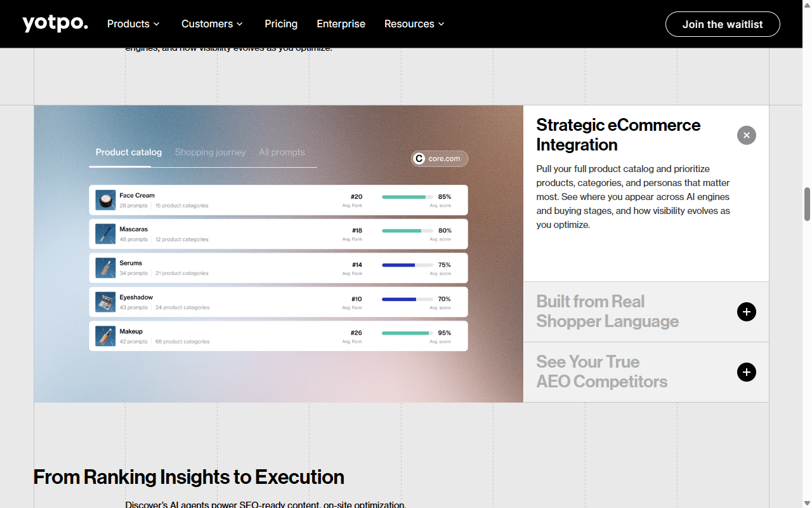This screenshot has height=508, width=812.
Task: Click the #20 average rank value
Action: tap(357, 197)
